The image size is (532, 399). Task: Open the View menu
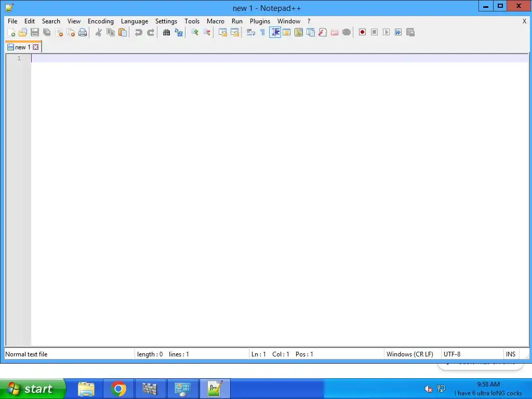pyautogui.click(x=74, y=21)
